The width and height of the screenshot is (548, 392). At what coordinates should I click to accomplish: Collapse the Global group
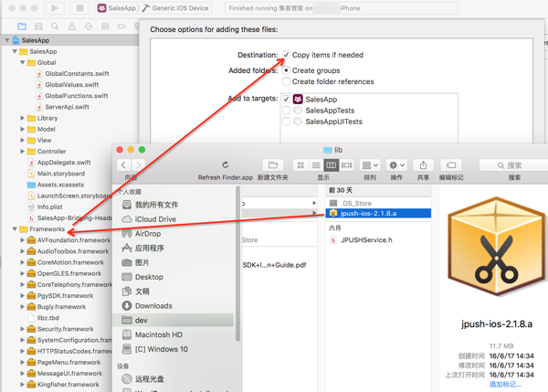click(22, 63)
